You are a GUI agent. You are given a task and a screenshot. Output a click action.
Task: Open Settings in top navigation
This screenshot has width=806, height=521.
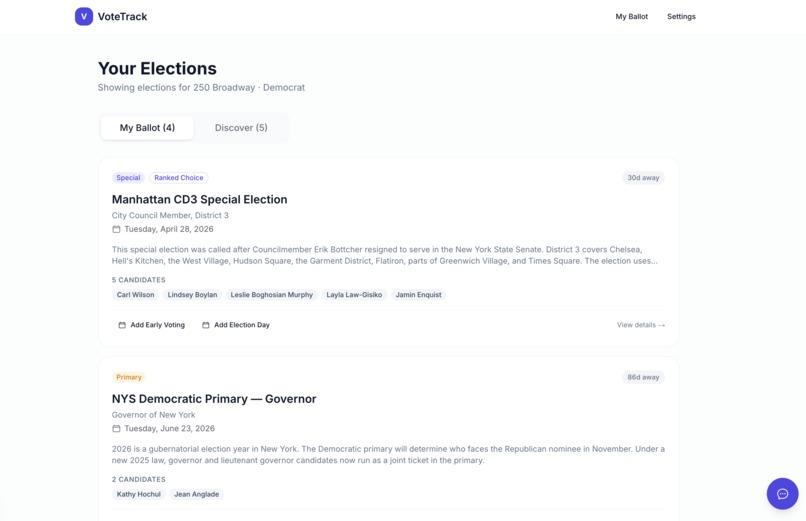tap(681, 16)
